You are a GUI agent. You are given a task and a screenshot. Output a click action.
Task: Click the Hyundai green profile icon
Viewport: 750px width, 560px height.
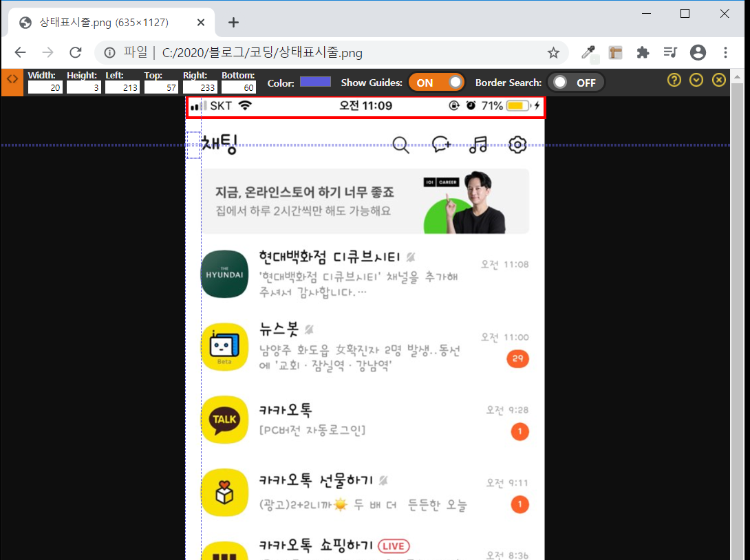(224, 274)
